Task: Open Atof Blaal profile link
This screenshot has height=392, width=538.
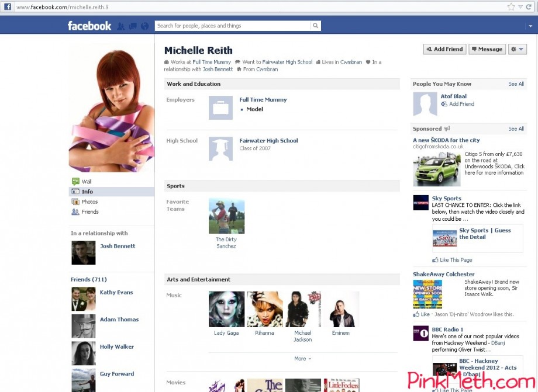Action: point(454,96)
